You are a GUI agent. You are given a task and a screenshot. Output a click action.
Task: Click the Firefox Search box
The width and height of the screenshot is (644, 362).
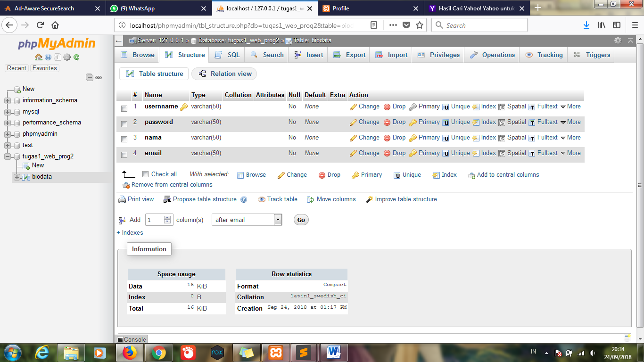click(x=479, y=25)
